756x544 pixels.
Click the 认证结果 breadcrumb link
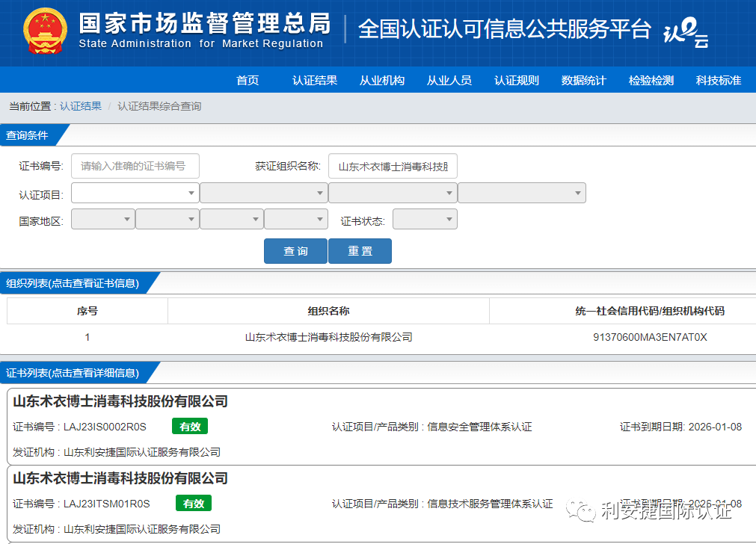pos(81,106)
